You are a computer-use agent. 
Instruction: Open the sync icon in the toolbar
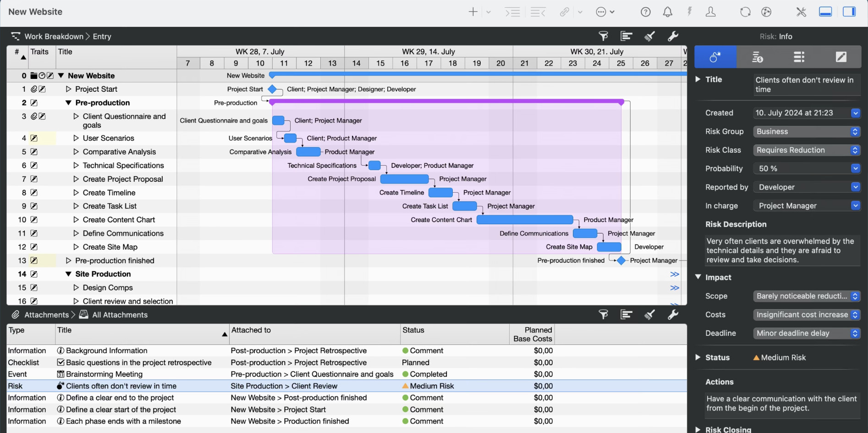click(x=745, y=11)
